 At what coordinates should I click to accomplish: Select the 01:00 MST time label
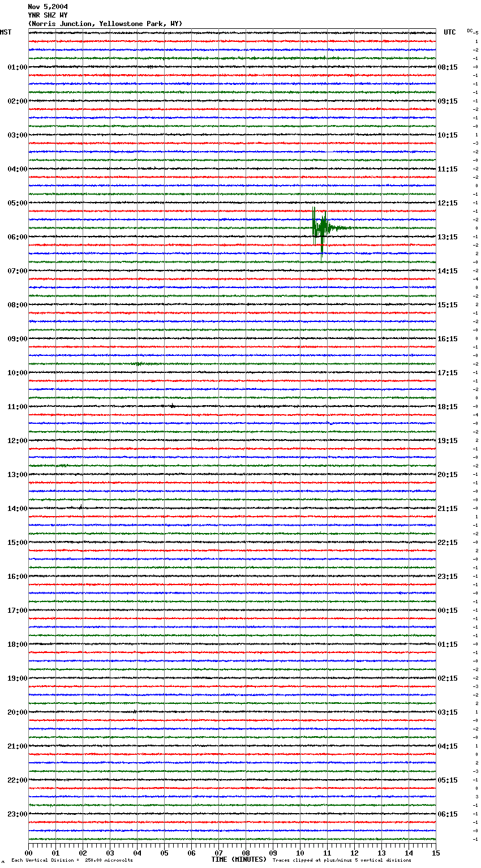point(18,67)
